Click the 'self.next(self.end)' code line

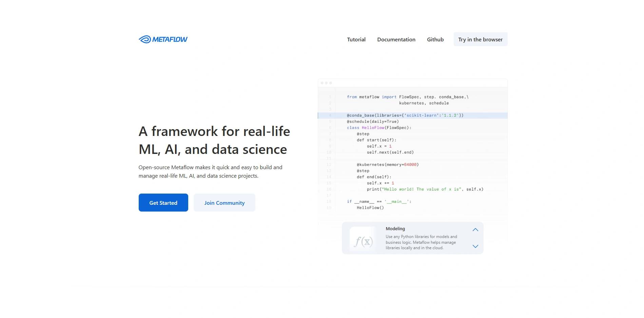tap(390, 152)
